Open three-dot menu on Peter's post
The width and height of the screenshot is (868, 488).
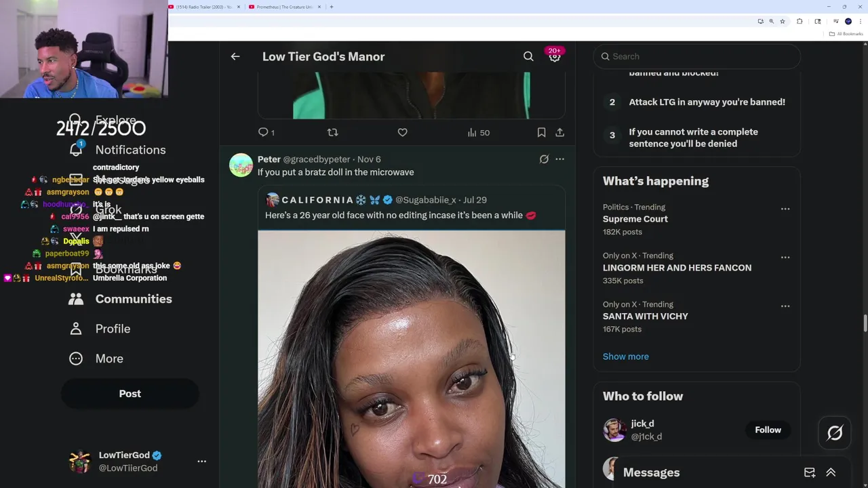click(x=559, y=159)
